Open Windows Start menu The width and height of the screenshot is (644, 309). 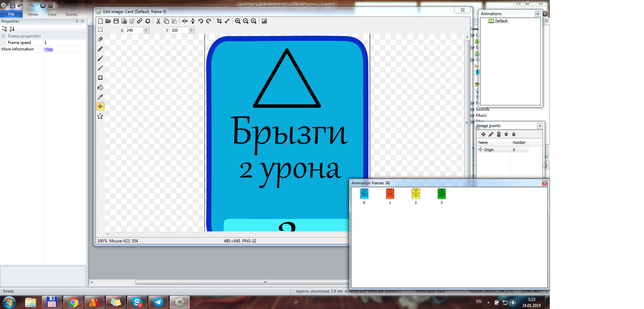click(9, 302)
